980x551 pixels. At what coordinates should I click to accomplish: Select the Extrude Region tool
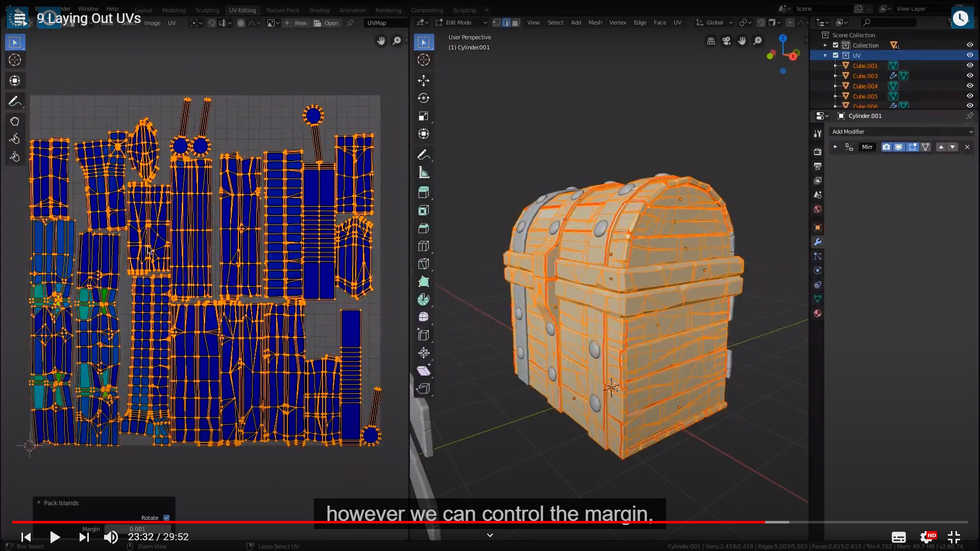(x=423, y=192)
